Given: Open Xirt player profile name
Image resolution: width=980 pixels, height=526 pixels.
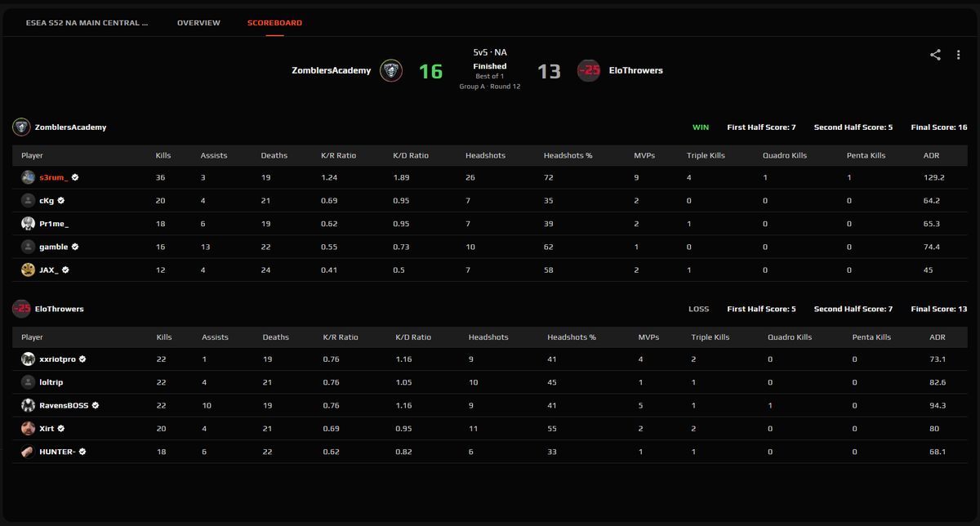Looking at the screenshot, I should click(47, 428).
